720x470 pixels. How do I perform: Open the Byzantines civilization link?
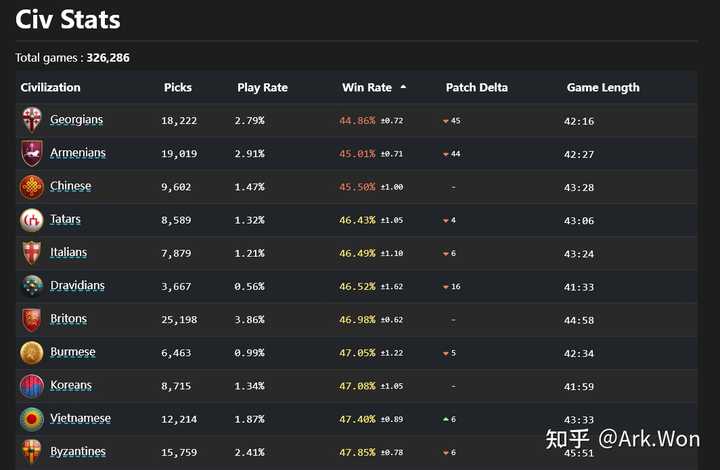(78, 452)
